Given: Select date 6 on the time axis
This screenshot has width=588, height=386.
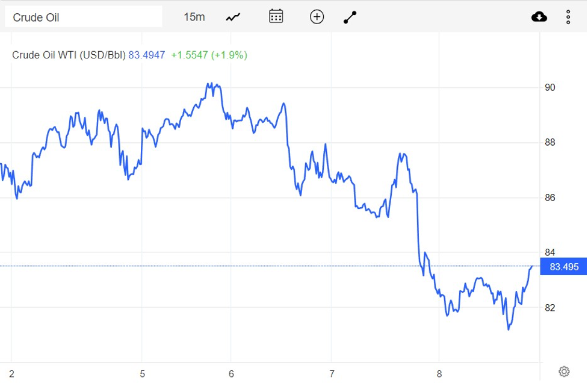Looking at the screenshot, I should (x=231, y=374).
